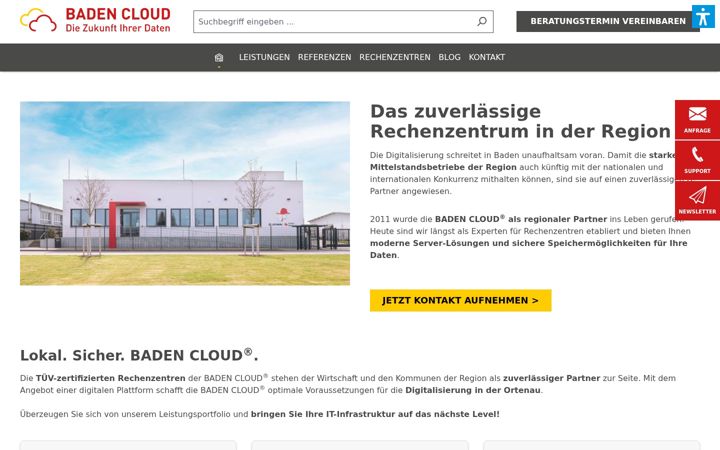Click the data center building photo
Viewport: 720px width, 450px height.
tap(185, 193)
